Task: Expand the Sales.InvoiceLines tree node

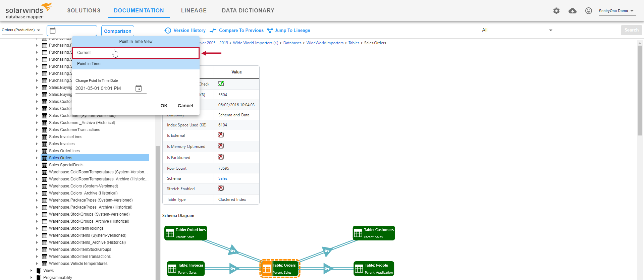Action: (x=37, y=137)
